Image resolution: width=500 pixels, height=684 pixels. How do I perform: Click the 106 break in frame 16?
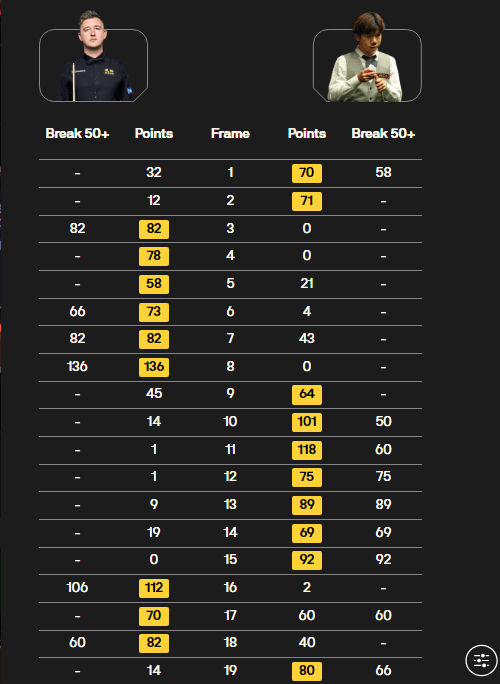coord(77,588)
